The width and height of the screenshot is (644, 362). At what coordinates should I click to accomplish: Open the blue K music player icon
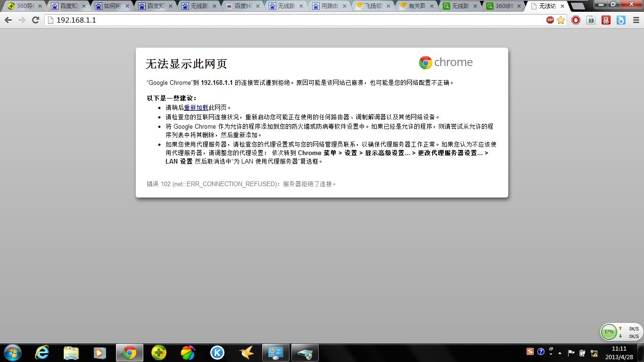(217, 353)
